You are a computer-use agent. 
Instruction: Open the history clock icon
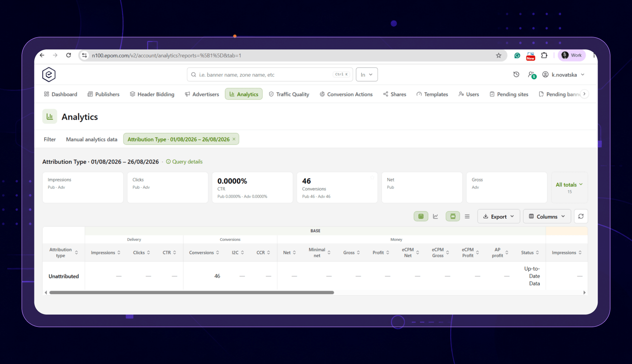point(516,74)
